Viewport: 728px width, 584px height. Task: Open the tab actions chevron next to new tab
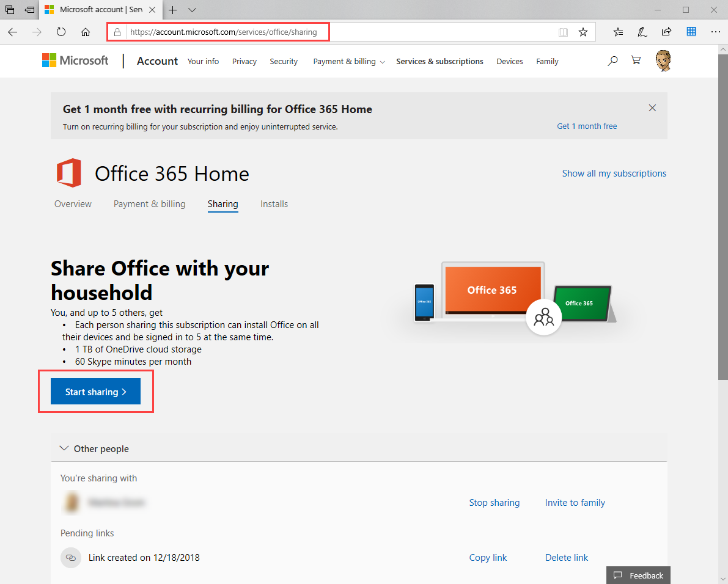click(192, 10)
